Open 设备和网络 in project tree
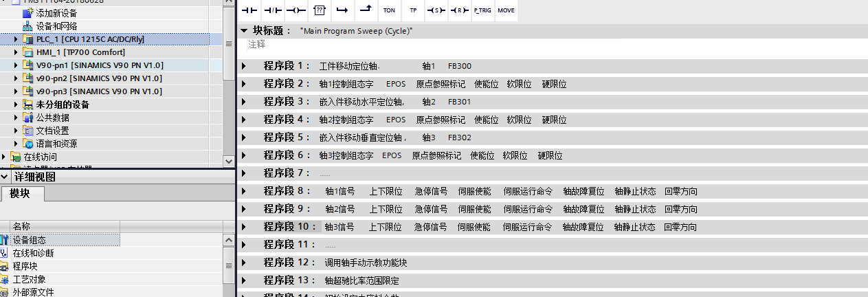Viewport: 868px width, 297px height. click(x=56, y=26)
